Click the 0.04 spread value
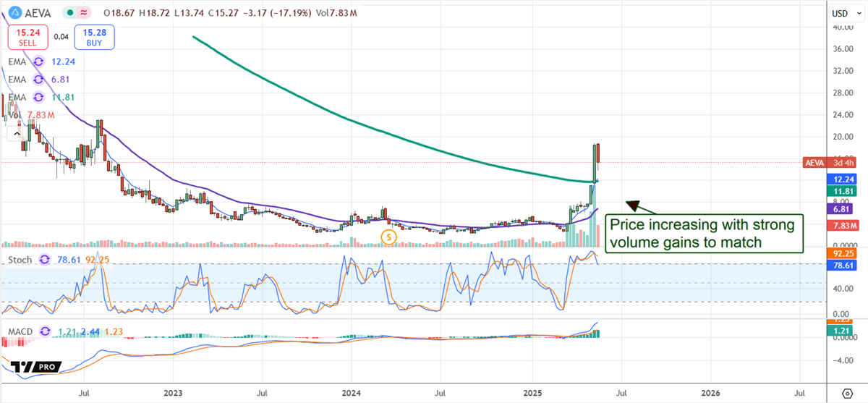Viewport: 868px width, 403px height. point(61,36)
